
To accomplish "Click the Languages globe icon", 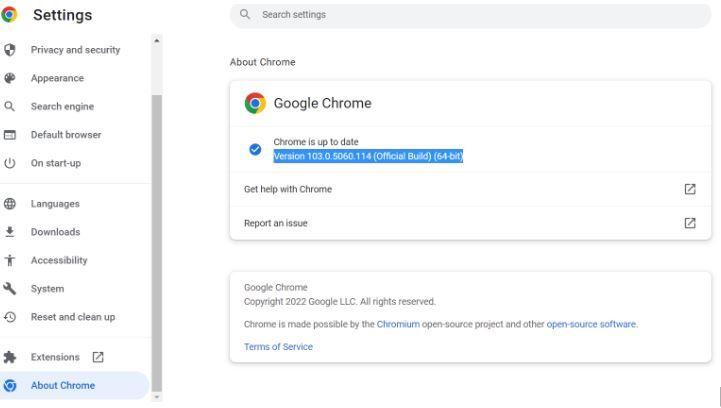I will (x=10, y=204).
